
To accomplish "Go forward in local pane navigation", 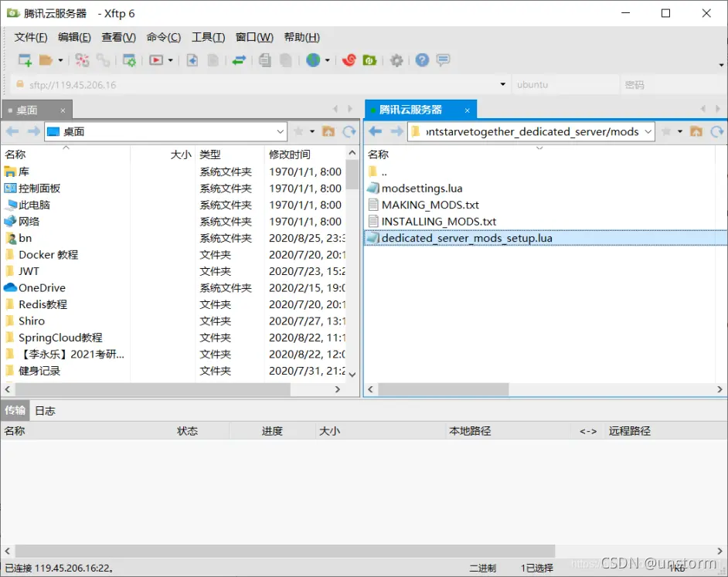I will pyautogui.click(x=33, y=131).
